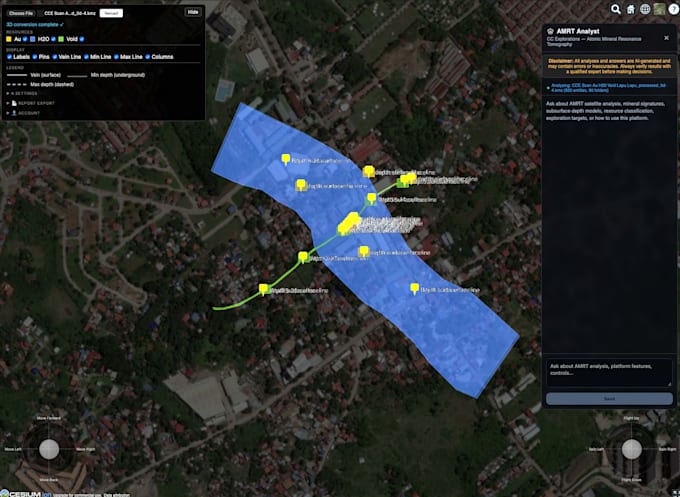Open the scene mode globe picker
Viewport: 680px width, 497px height.
(x=645, y=9)
